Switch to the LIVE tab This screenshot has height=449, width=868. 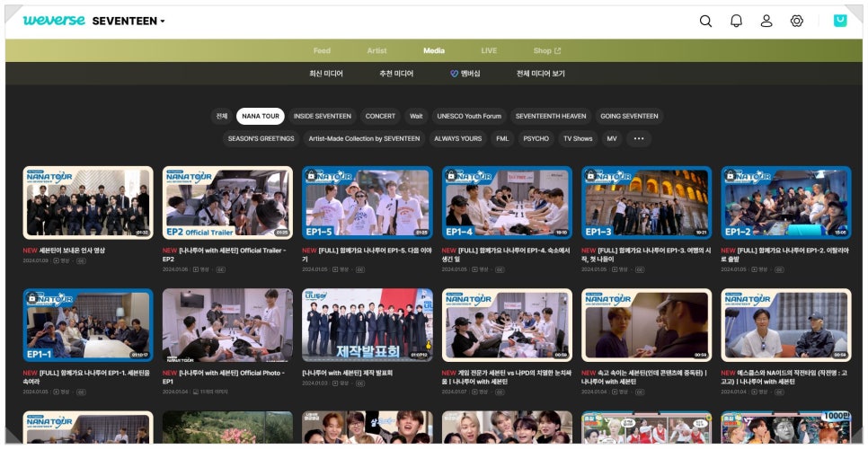[x=489, y=51]
